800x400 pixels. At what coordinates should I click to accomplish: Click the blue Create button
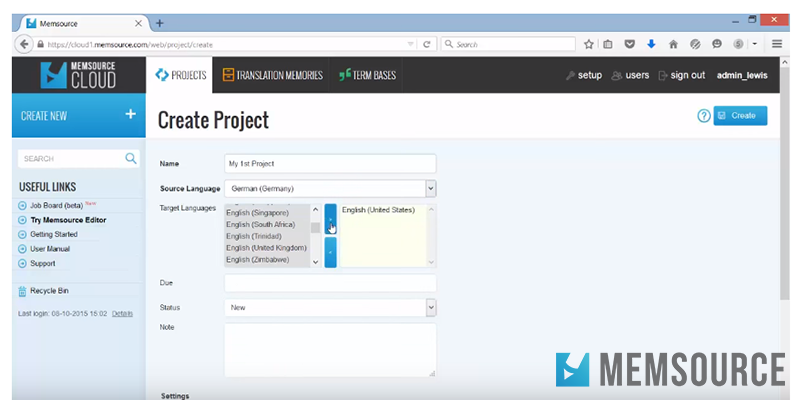pyautogui.click(x=740, y=116)
